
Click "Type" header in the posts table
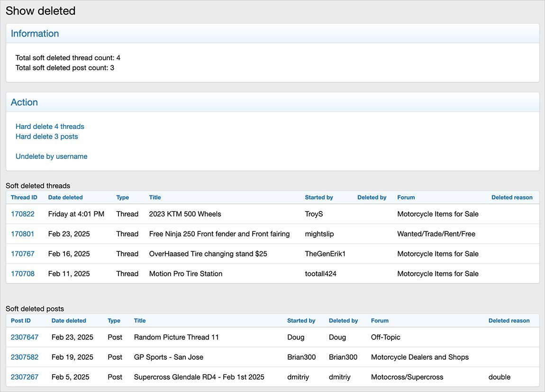[x=114, y=321]
